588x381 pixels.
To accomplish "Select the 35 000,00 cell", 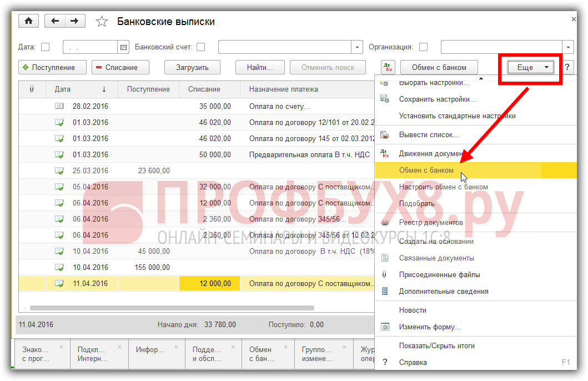I will [x=209, y=106].
